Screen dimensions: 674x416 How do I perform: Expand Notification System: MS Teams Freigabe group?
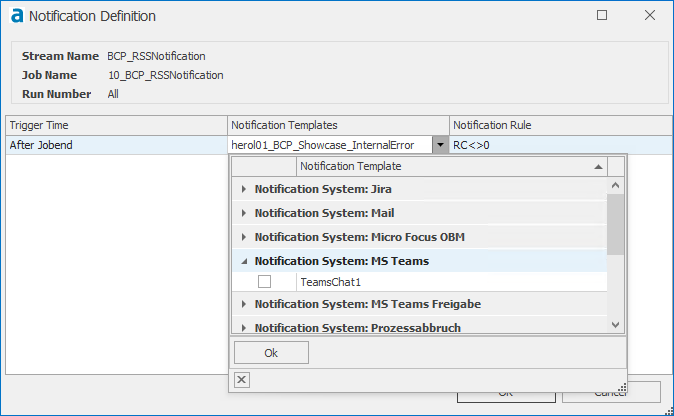tap(244, 304)
